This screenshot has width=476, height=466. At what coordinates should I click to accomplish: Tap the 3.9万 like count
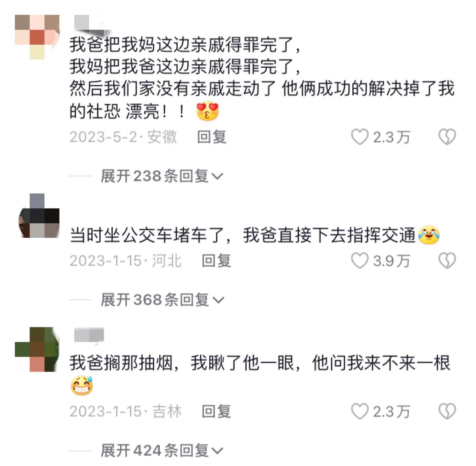pyautogui.click(x=392, y=261)
